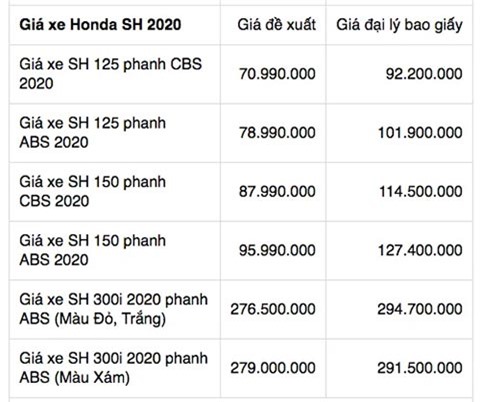480x402 pixels.
Task: Click the 276.500.000 price cell
Action: coord(273,309)
